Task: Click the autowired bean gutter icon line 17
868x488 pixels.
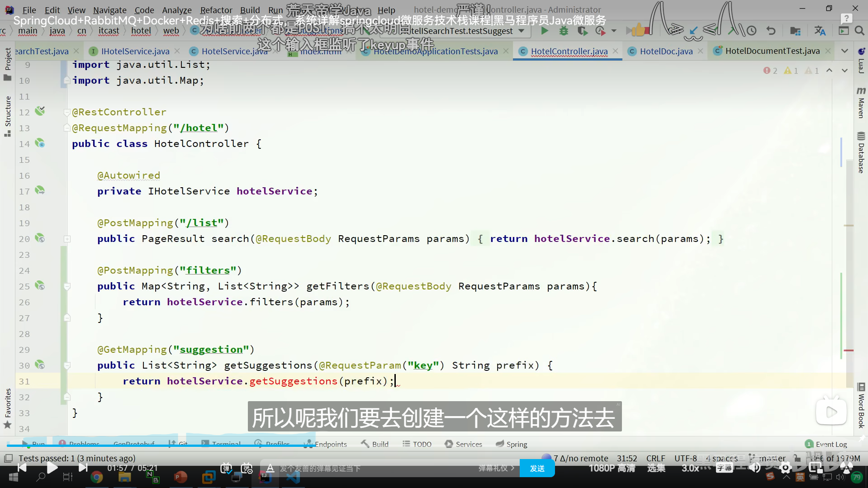Action: 40,190
